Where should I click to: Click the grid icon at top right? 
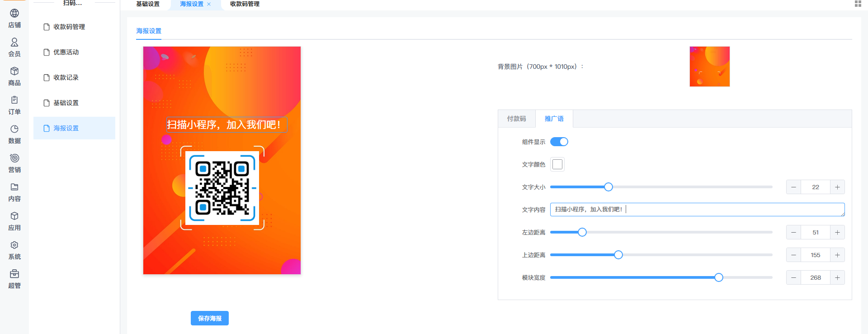pos(858,4)
